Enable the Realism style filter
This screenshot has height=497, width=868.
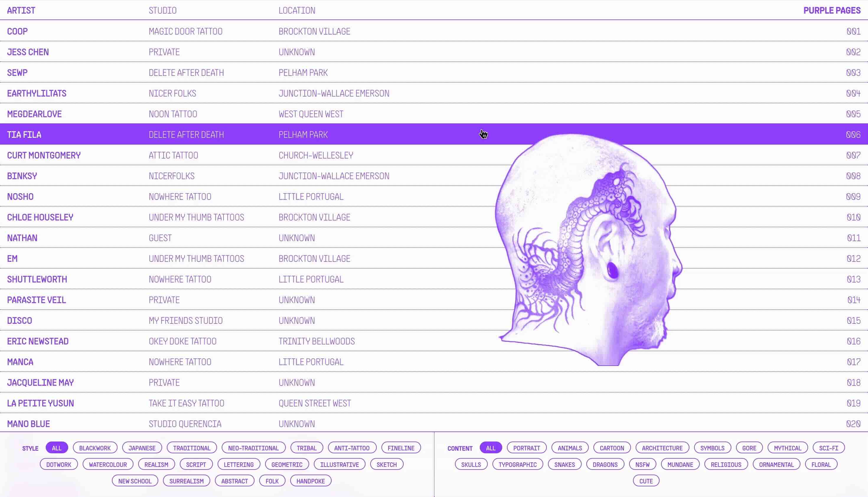(x=156, y=464)
